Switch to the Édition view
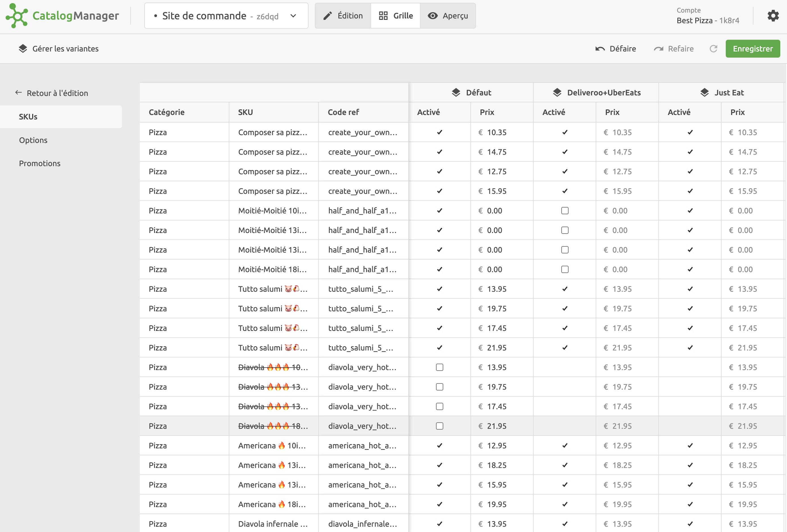 coord(343,16)
